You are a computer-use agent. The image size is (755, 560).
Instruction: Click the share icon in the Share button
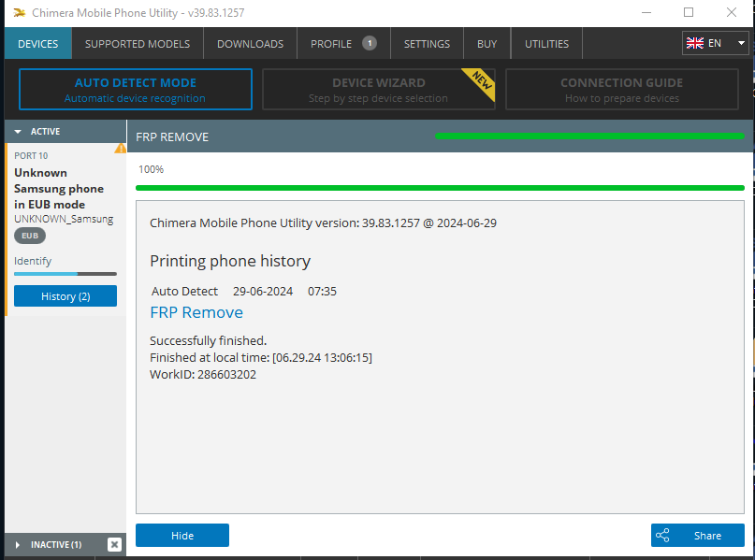662,535
